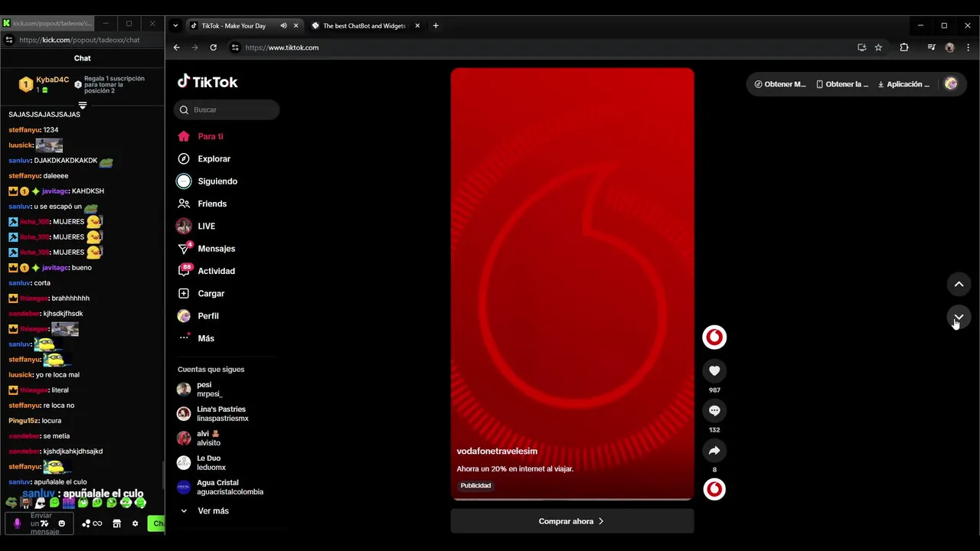Bookmark this page with star icon
The width and height of the screenshot is (980, 551).
878,47
